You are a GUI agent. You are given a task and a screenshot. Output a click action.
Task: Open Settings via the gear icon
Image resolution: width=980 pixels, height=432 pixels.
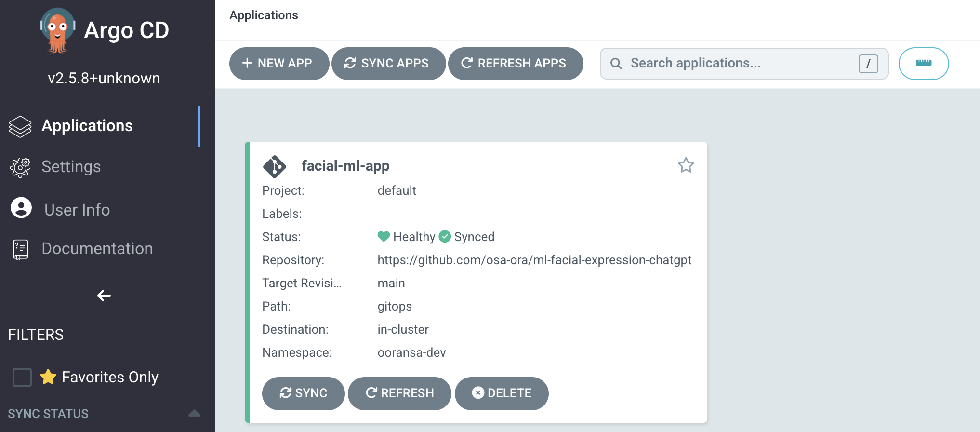click(20, 167)
